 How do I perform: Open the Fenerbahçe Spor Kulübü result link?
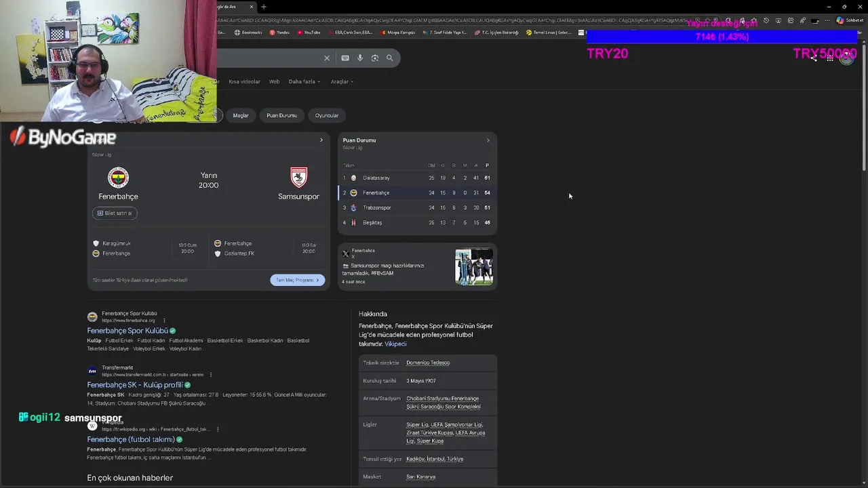point(127,331)
